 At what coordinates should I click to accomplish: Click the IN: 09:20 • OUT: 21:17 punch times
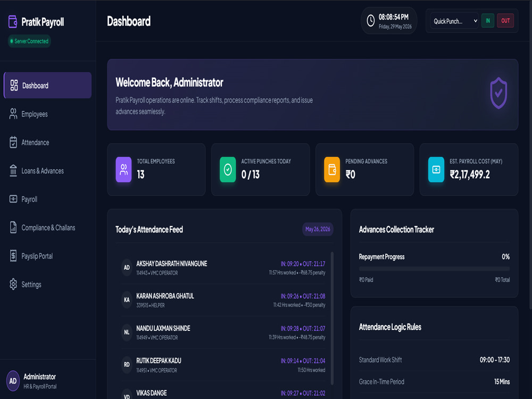coord(303,264)
